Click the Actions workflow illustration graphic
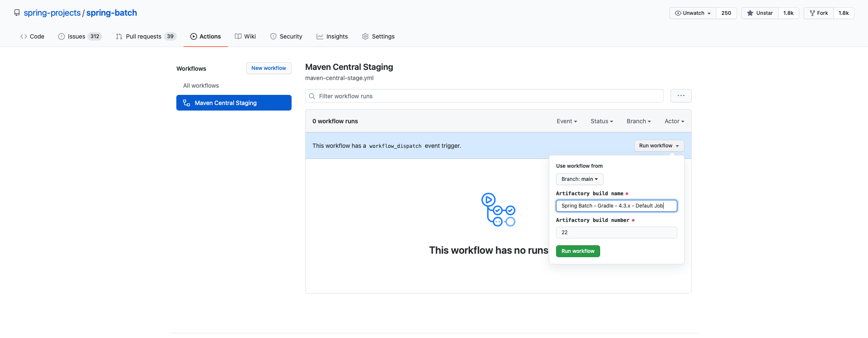The height and width of the screenshot is (338, 868). click(x=498, y=210)
